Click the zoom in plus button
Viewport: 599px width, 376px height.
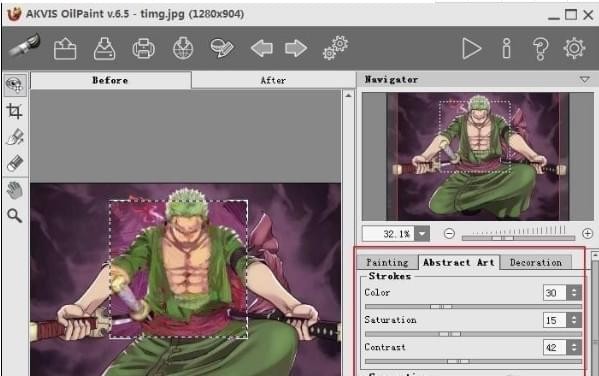[x=588, y=233]
